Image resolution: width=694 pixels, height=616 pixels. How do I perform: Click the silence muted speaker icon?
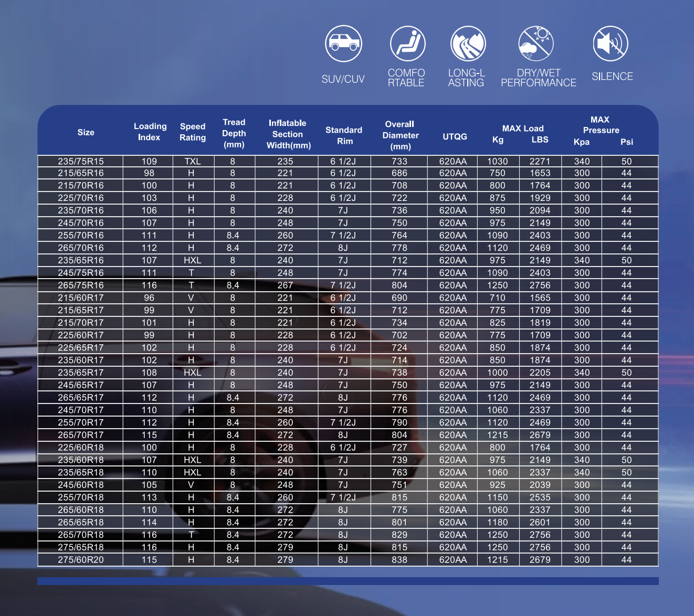click(610, 44)
